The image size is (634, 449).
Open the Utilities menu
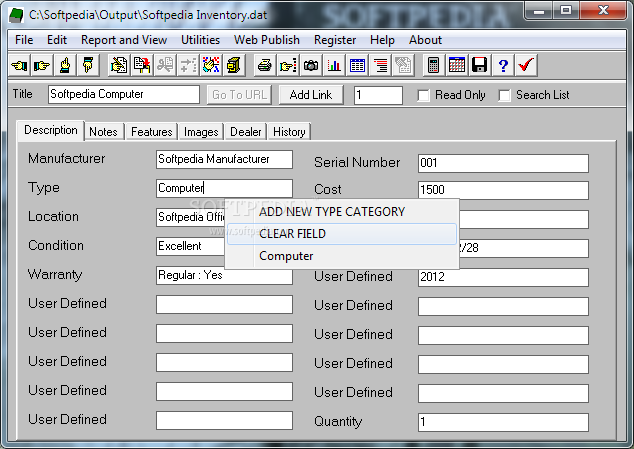point(200,40)
